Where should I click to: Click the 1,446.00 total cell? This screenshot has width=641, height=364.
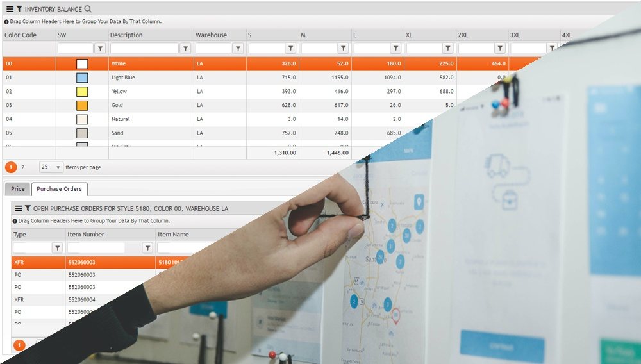point(338,153)
